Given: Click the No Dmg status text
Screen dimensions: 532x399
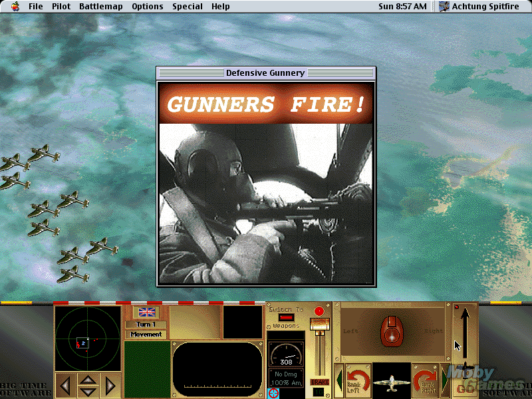Looking at the screenshot, I should pos(286,374).
